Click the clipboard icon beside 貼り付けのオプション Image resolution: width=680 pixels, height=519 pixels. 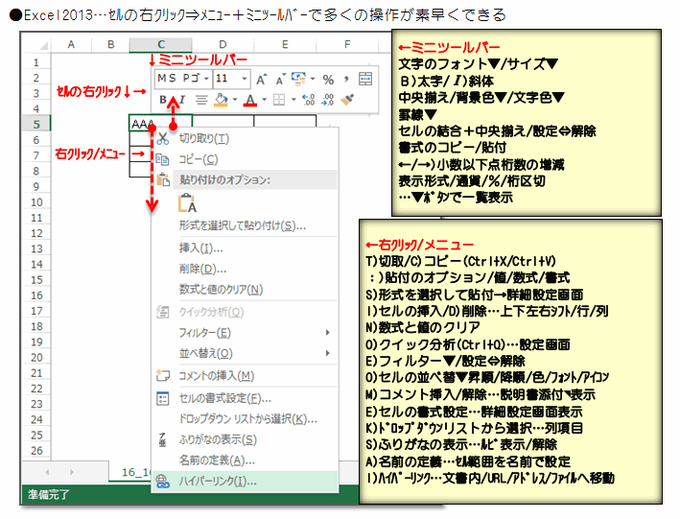point(163,179)
